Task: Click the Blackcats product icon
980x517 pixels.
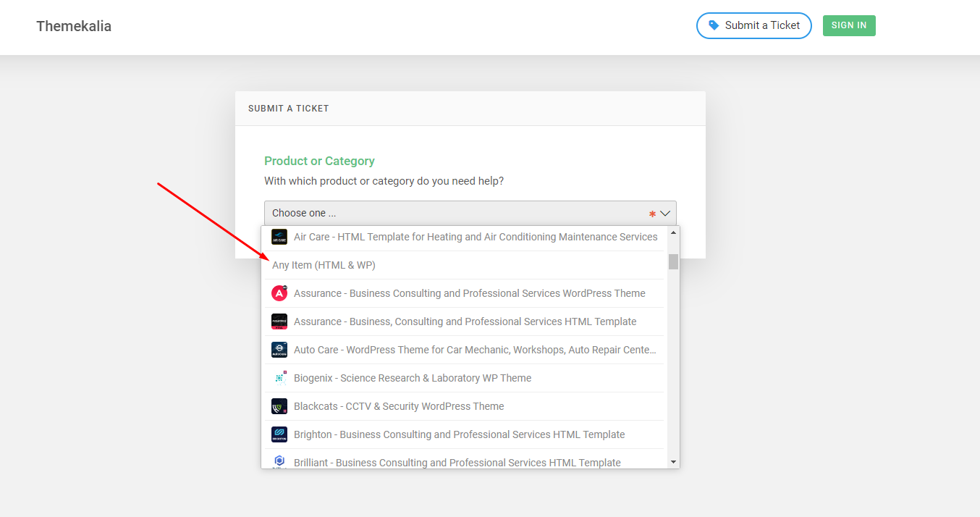Action: pos(279,406)
